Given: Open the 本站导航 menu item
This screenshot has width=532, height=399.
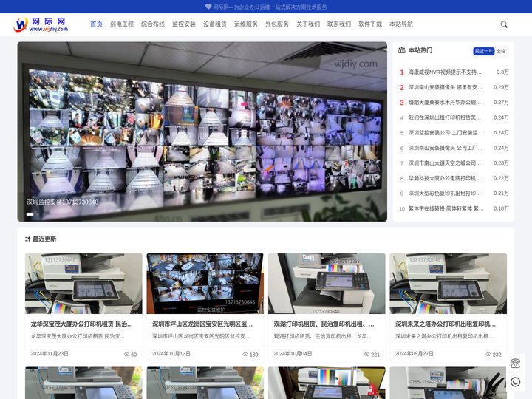Looking at the screenshot, I should [401, 24].
